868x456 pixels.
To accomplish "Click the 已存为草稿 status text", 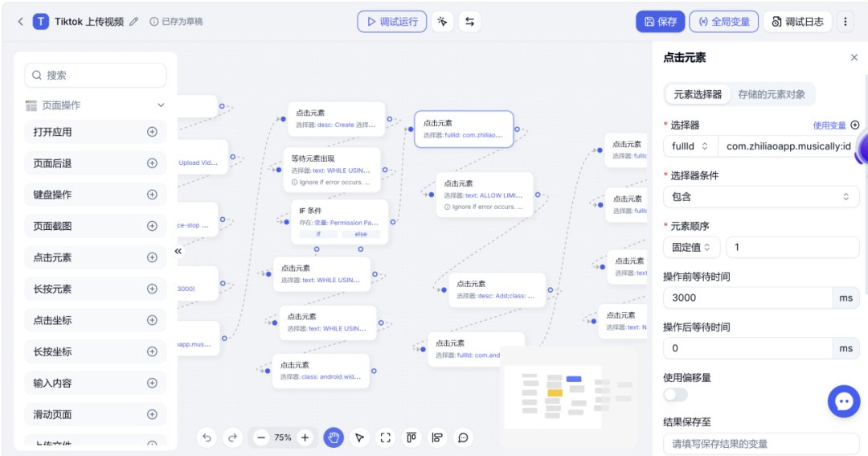I will pyautogui.click(x=182, y=22).
